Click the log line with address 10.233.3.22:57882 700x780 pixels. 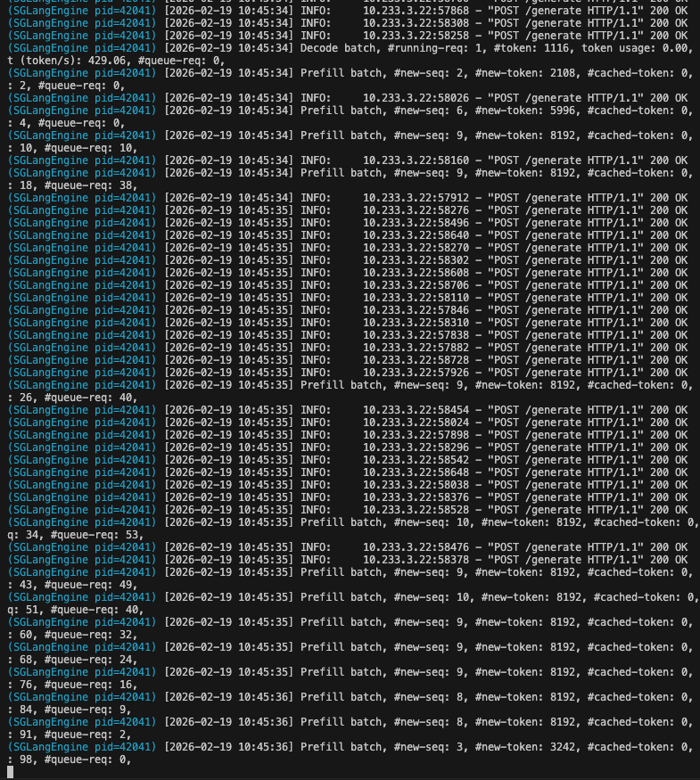pyautogui.click(x=348, y=348)
